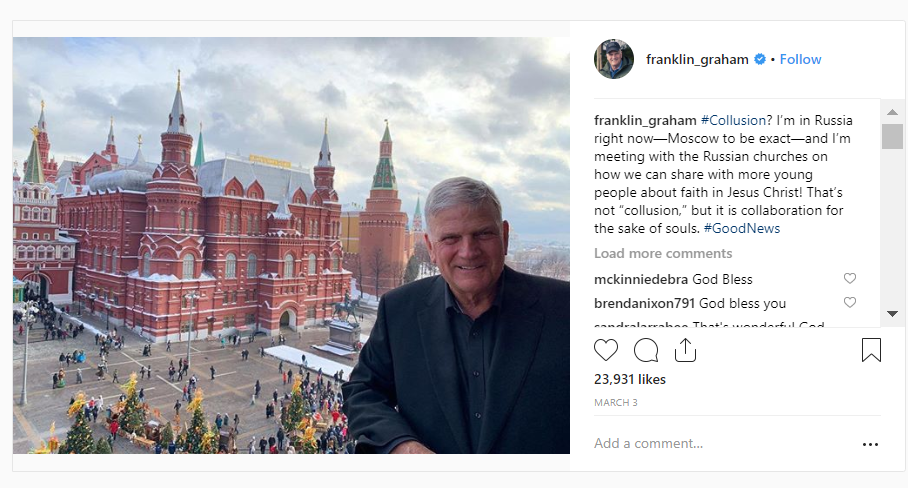
Task: Like the post with the heart icon
Action: 606,350
